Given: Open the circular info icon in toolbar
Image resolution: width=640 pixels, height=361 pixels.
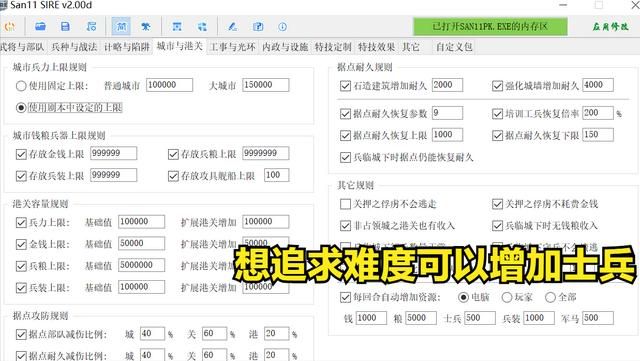Looking at the screenshot, I should 282,27.
